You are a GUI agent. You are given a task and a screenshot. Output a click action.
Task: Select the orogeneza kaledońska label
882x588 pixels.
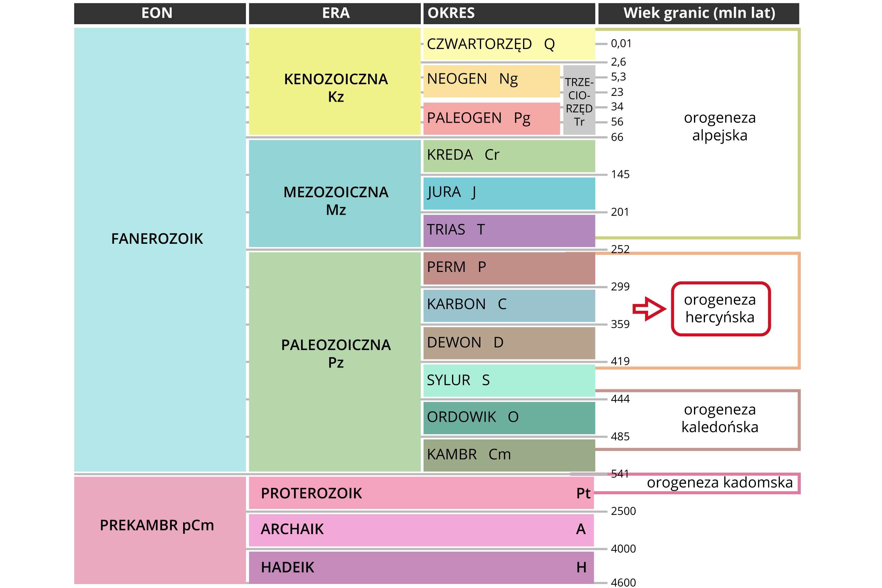(719, 418)
